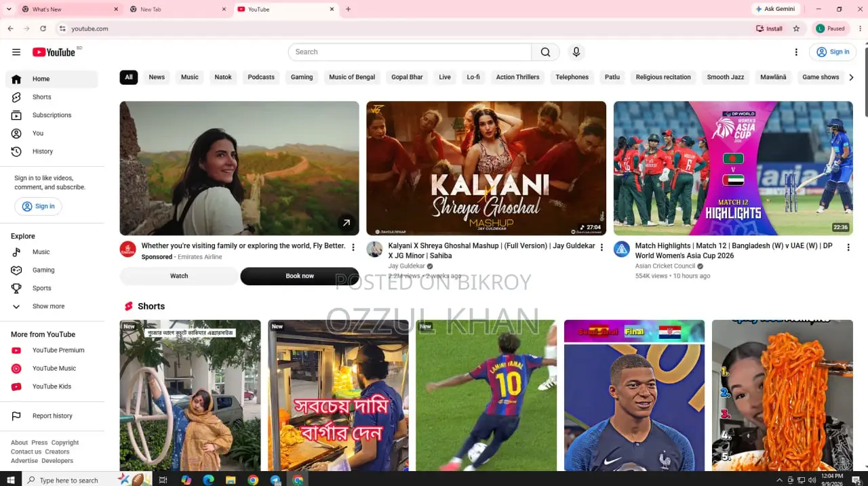
Task: Open options for Emirates sponsored ad
Action: point(353,247)
